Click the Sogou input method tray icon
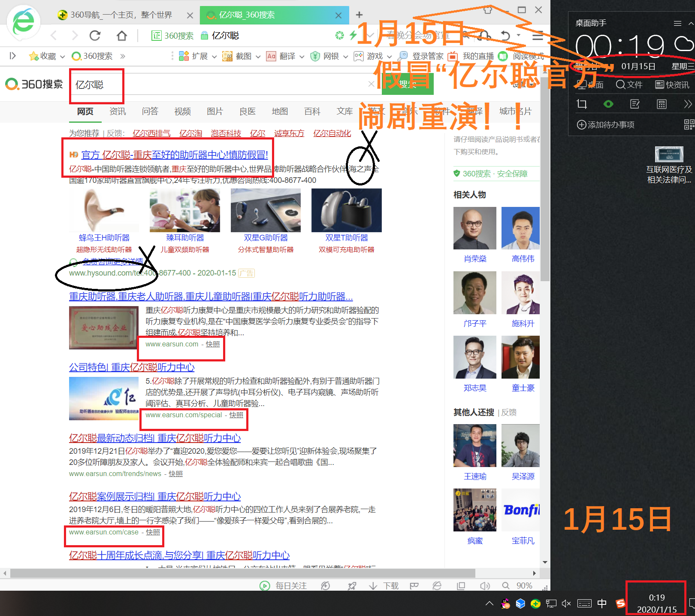695x616 pixels. click(620, 604)
